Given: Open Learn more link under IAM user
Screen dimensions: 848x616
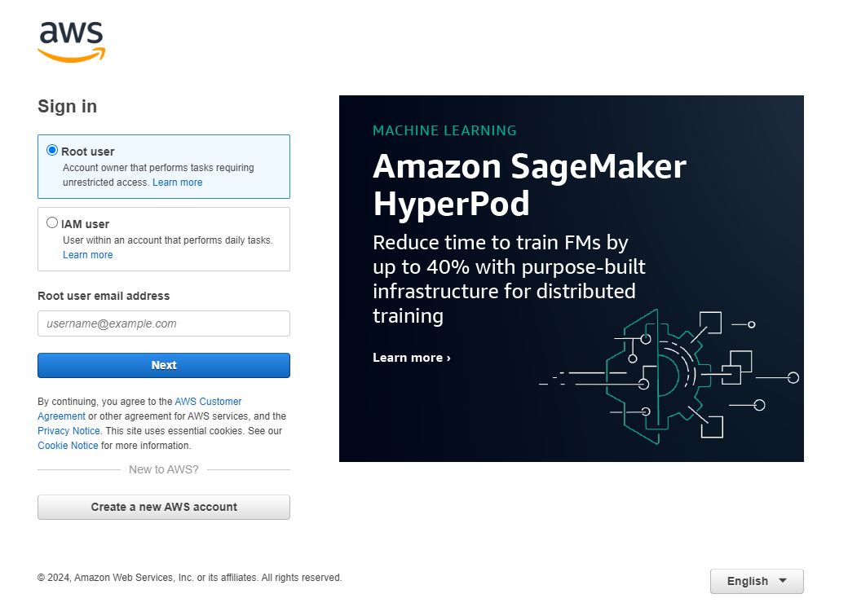Looking at the screenshot, I should tap(87, 255).
